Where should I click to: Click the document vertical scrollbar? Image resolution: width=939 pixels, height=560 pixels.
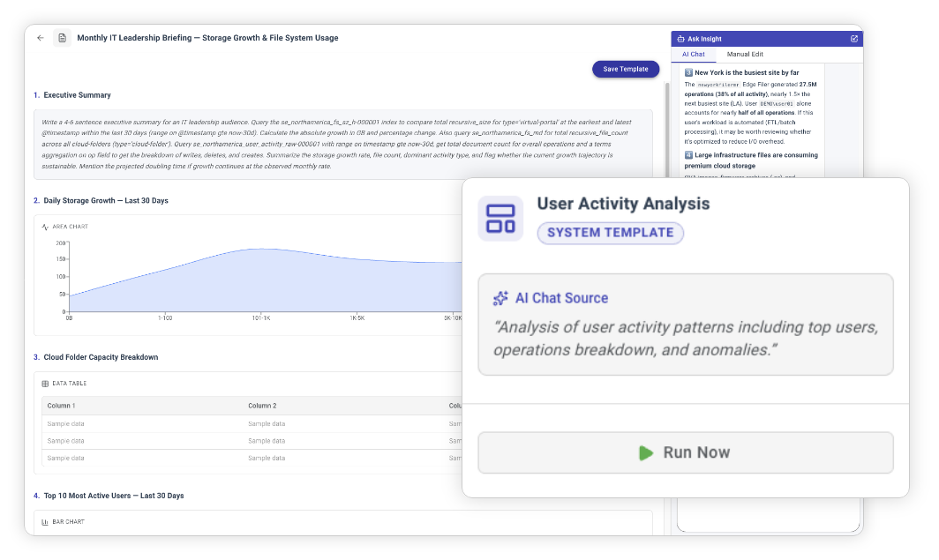tap(667, 129)
